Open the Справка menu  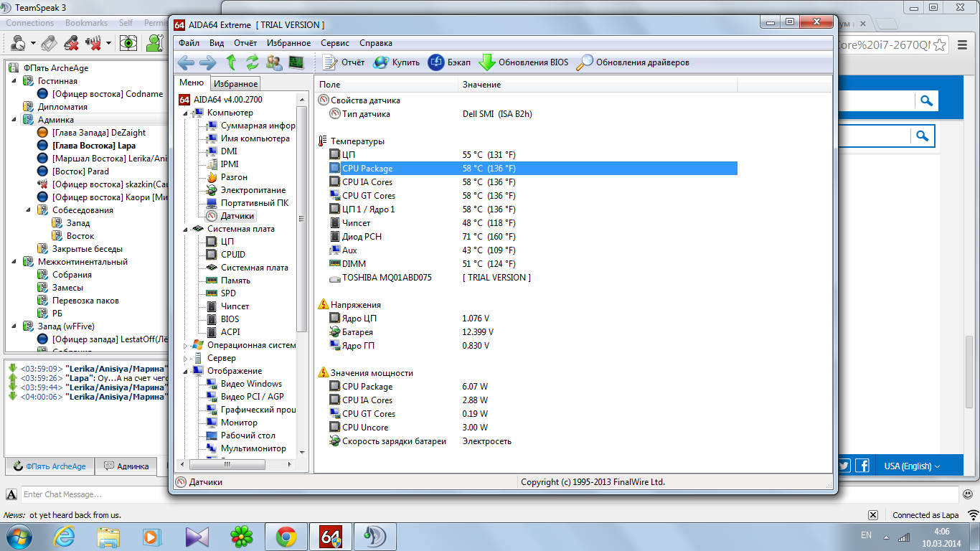coord(376,43)
